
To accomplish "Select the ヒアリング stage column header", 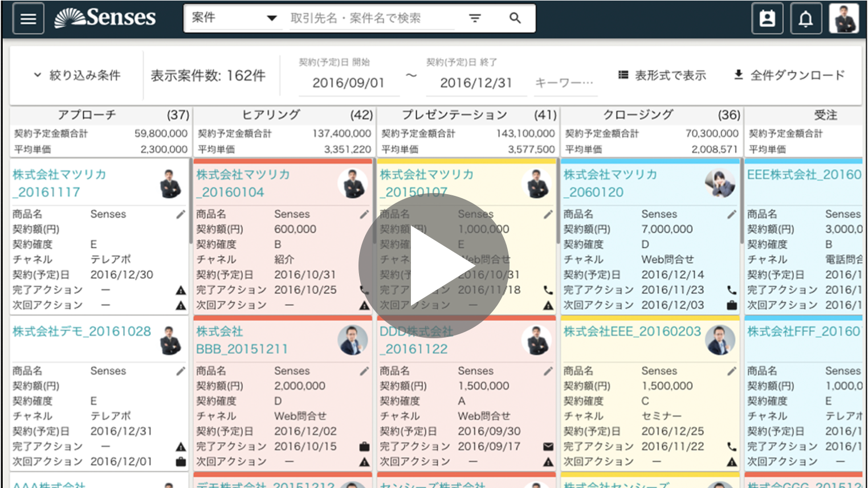I will pos(284,115).
